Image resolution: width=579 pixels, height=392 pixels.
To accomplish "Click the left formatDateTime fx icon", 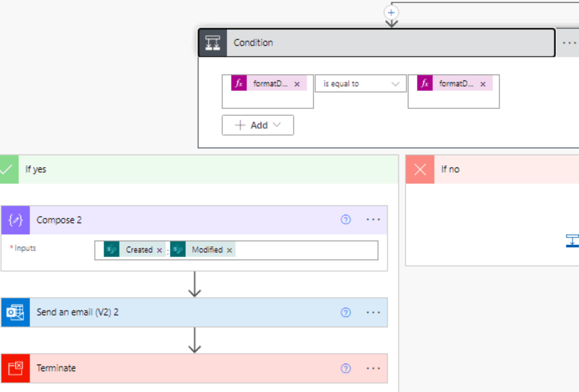I will pos(239,83).
